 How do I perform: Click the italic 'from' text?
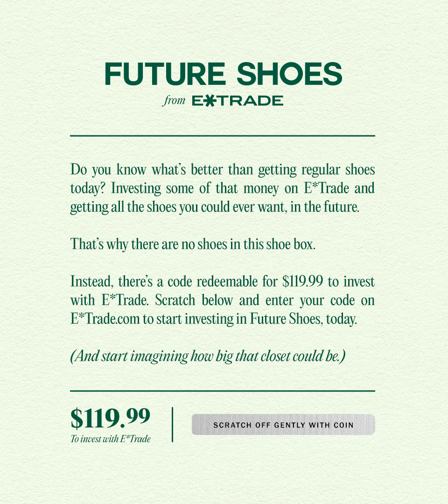coord(174,100)
